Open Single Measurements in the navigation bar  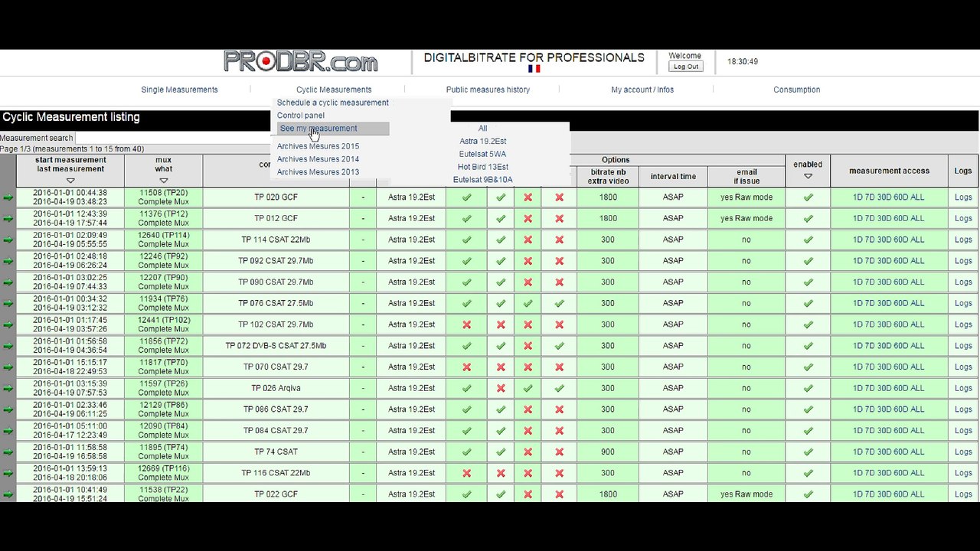click(179, 90)
